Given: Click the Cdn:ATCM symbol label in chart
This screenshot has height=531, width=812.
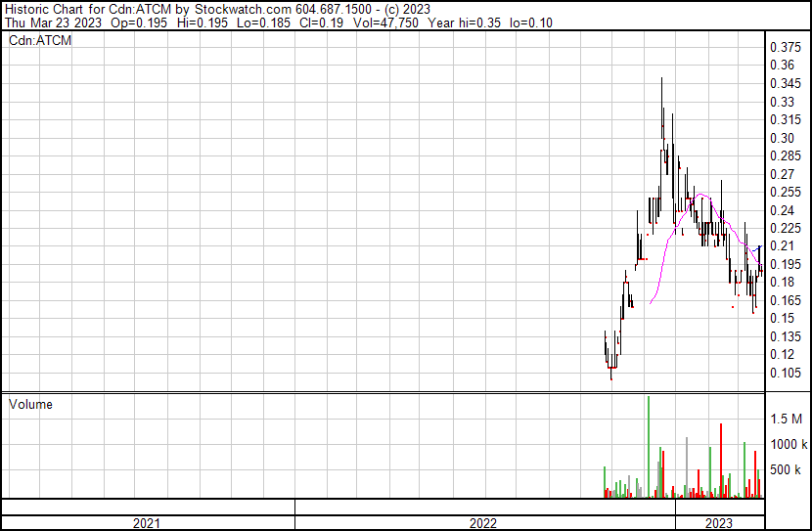Looking at the screenshot, I should [40, 41].
